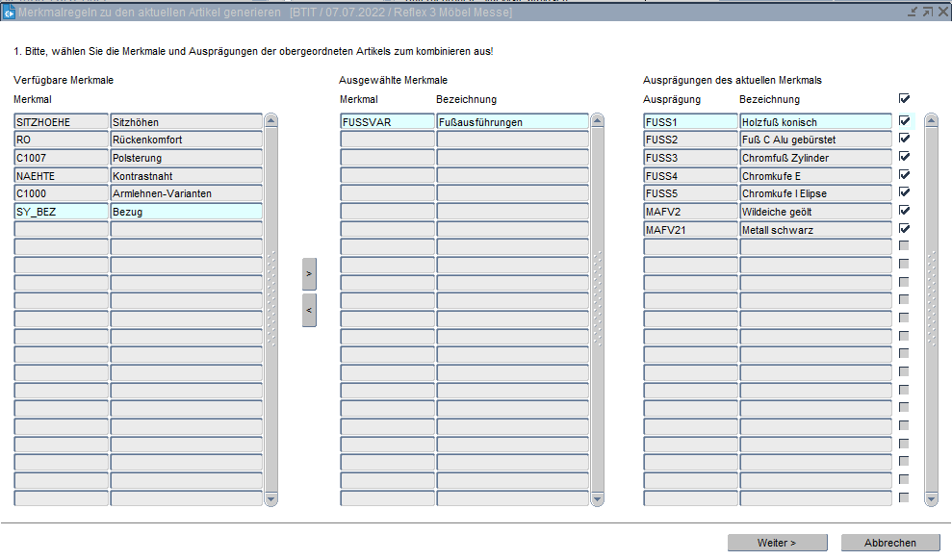The height and width of the screenshot is (560, 952).
Task: Select the SITZHOEHE row in available Merkmale
Action: [62, 122]
